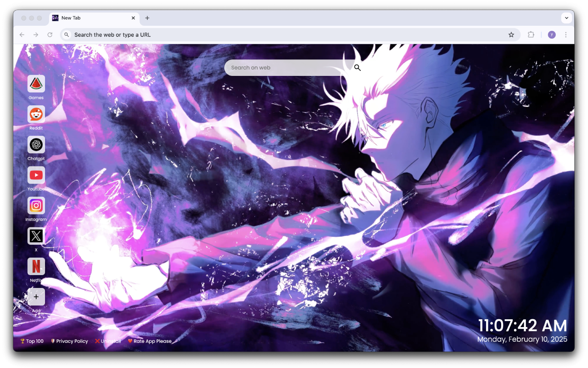Open the three-dot browser menu

pyautogui.click(x=565, y=34)
